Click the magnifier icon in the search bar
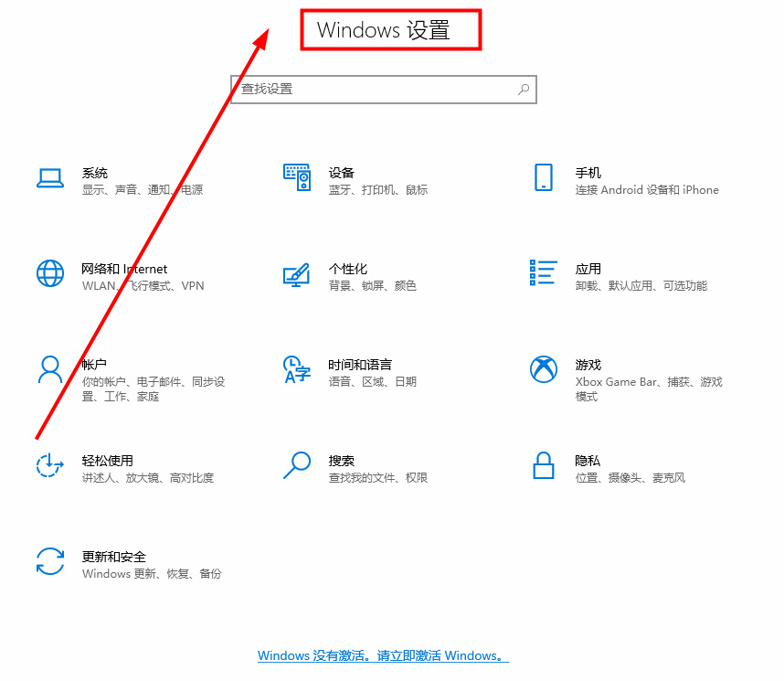 pyautogui.click(x=523, y=89)
